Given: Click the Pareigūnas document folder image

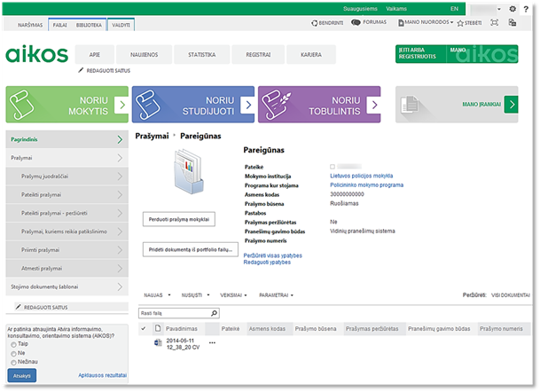Looking at the screenshot, I should pos(188,171).
